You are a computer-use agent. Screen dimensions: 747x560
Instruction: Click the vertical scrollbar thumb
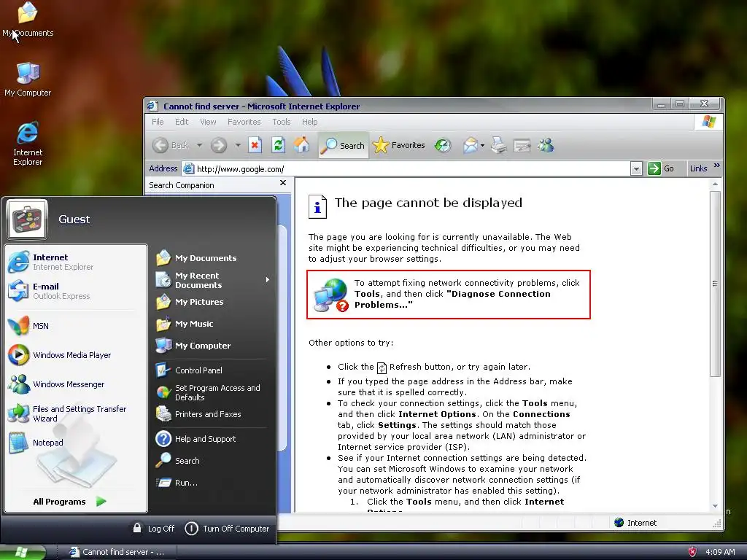[x=715, y=284]
